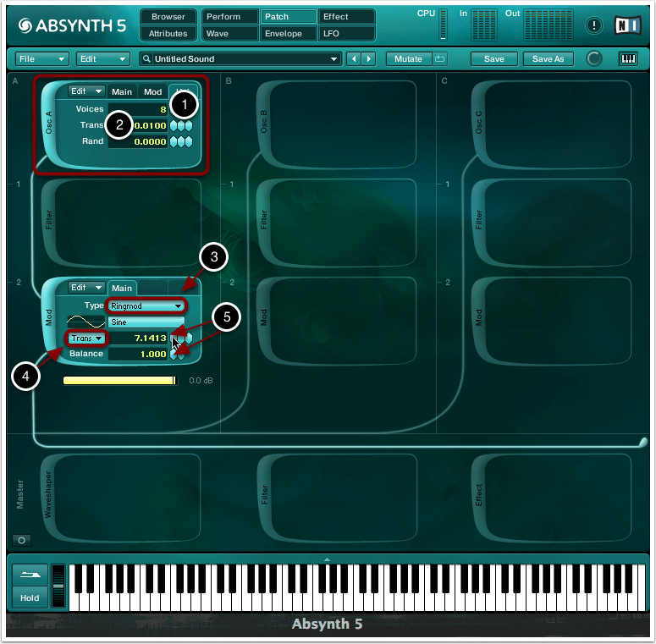The image size is (656, 644).
Task: Click Osc A Rand hexagon steppers
Action: tap(181, 142)
